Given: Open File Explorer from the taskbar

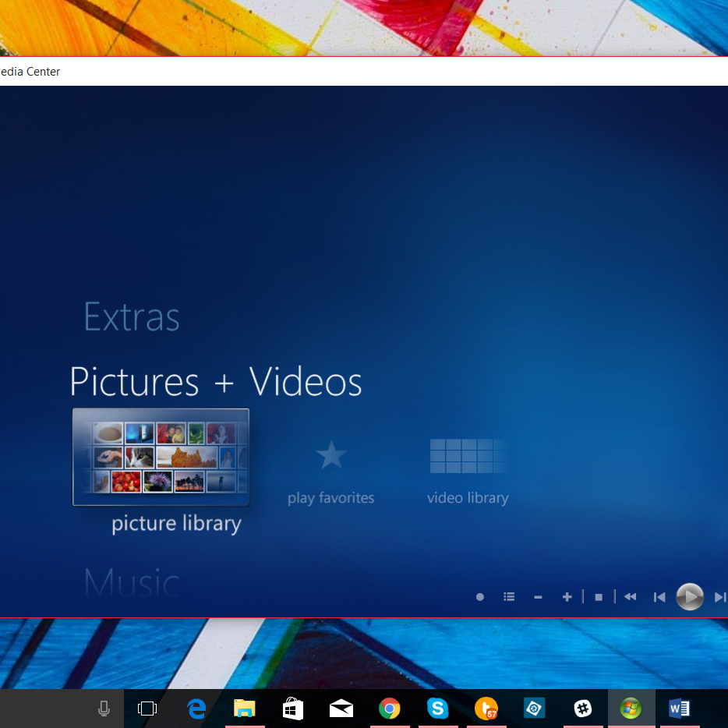Looking at the screenshot, I should point(245,709).
